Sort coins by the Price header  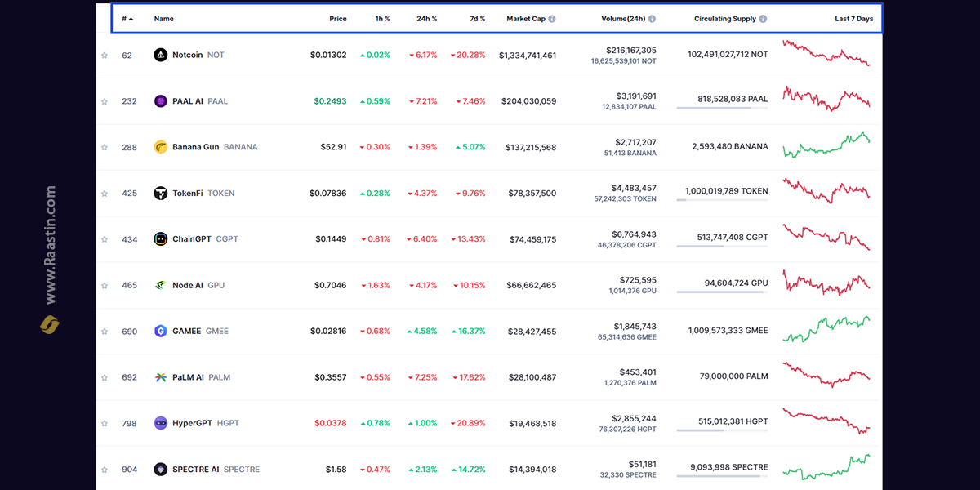pyautogui.click(x=338, y=19)
